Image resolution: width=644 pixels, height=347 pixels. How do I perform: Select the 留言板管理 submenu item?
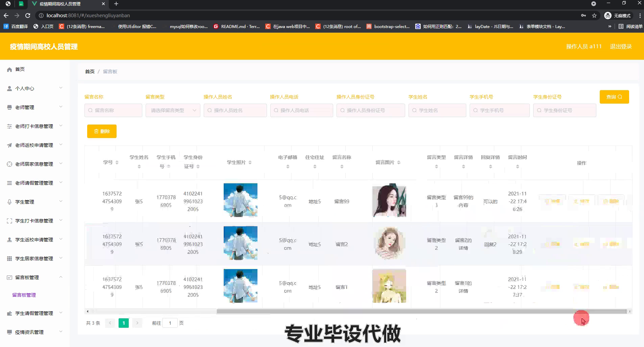tap(24, 295)
